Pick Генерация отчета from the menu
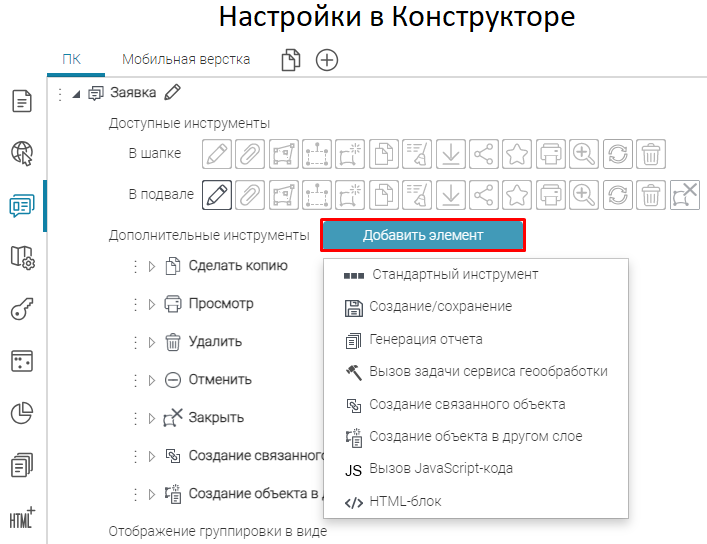Viewport: 707px width, 544px height. (425, 339)
